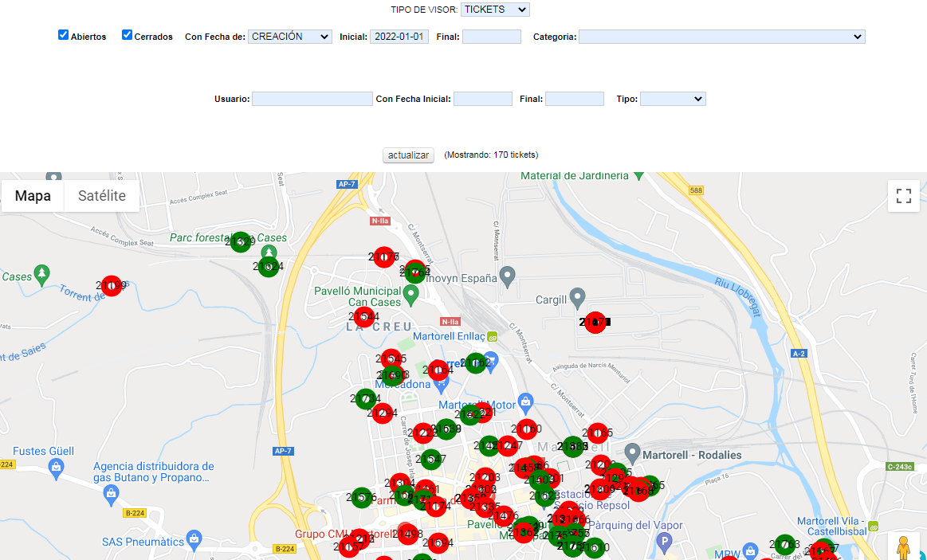Click the Martorell - Rodalies station pin
The height and width of the screenshot is (560, 927).
(632, 452)
